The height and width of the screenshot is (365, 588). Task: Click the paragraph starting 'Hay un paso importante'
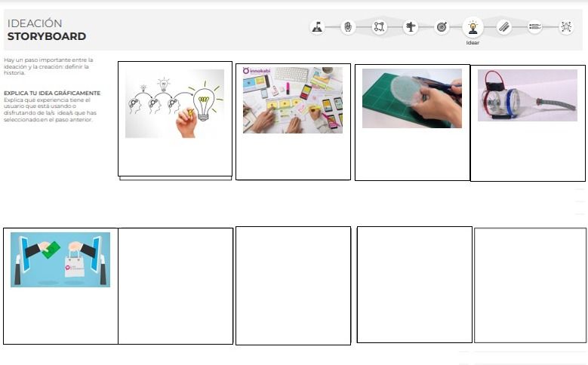48,66
